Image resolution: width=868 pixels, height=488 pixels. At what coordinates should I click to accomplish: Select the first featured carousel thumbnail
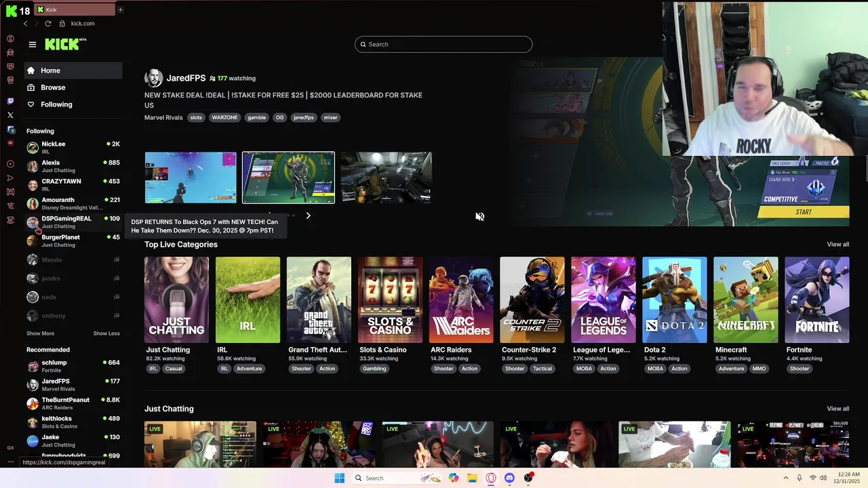click(191, 178)
